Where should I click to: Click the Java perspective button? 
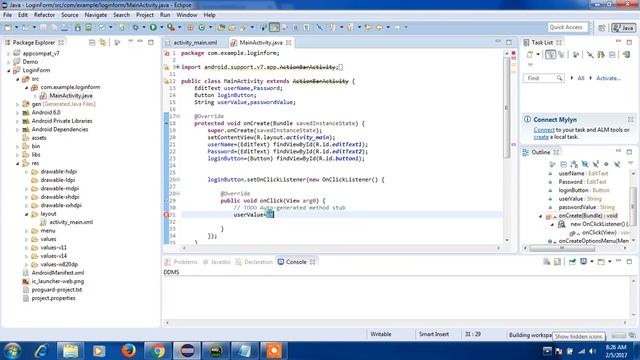[623, 27]
